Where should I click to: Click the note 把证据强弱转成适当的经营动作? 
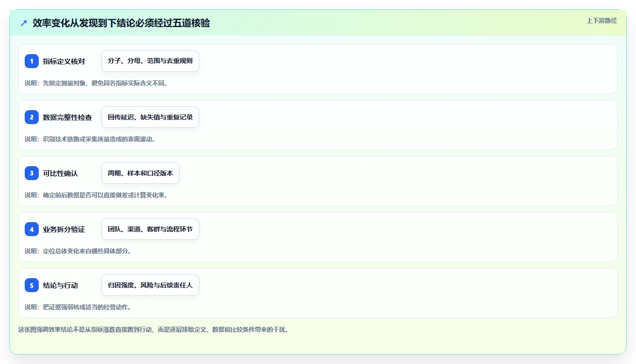[x=87, y=307]
